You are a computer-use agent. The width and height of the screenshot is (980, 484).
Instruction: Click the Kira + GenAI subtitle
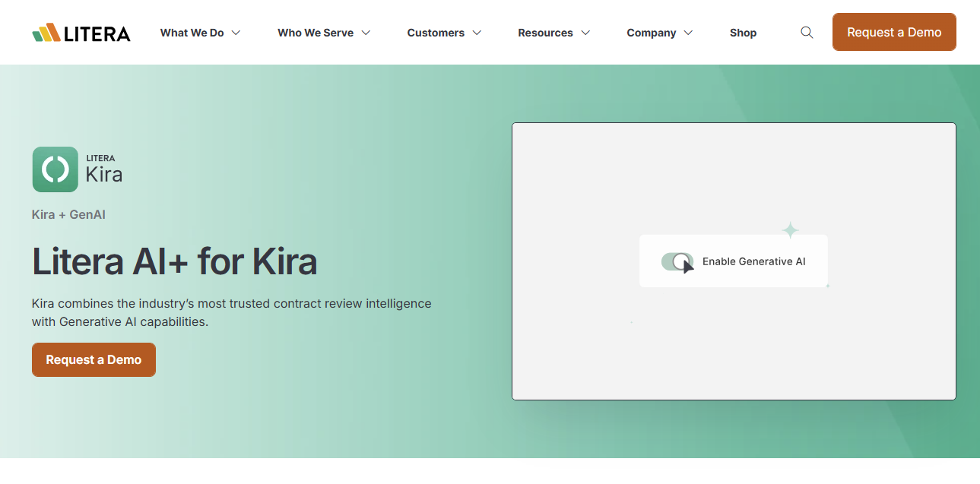[68, 214]
